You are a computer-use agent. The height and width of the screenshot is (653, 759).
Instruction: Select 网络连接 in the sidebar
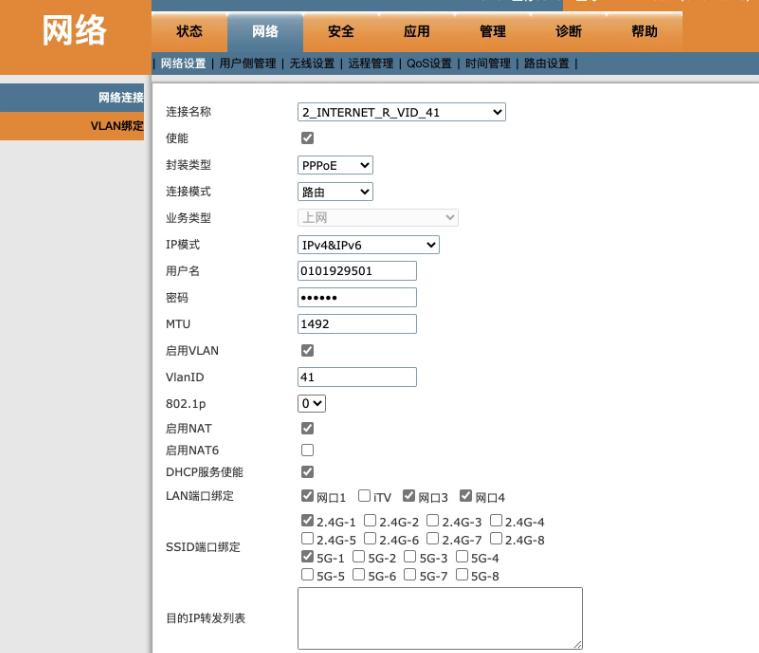[72, 98]
